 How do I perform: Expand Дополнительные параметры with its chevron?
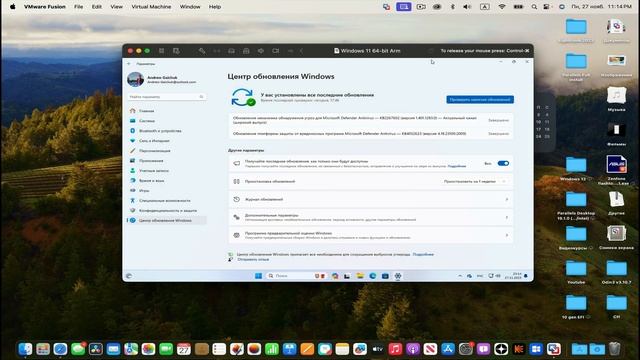[507, 218]
